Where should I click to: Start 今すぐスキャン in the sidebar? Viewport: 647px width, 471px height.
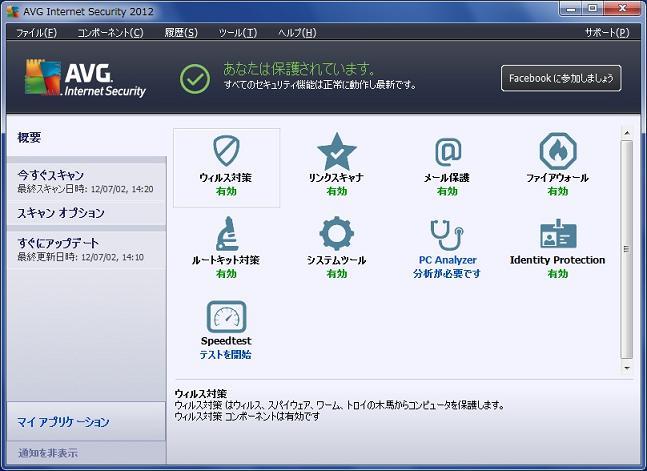click(87, 181)
